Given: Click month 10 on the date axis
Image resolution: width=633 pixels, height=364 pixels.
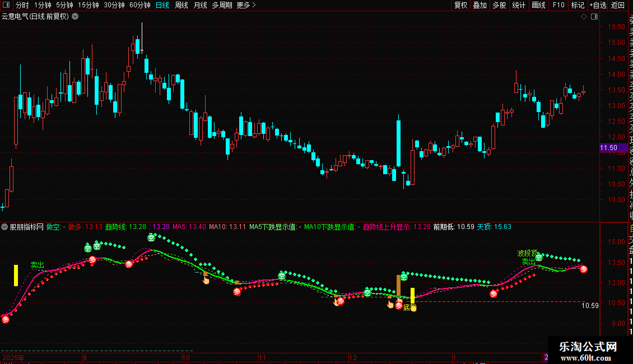Looking at the screenshot, I should point(186,357).
